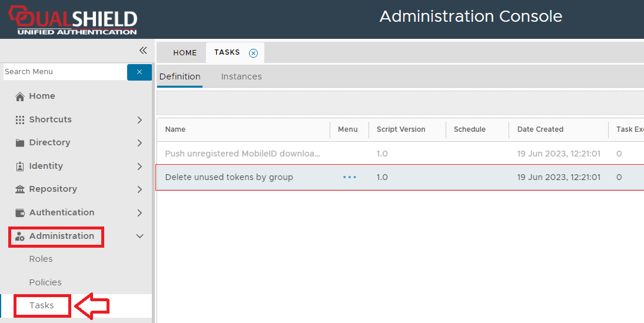Click the Repository bank icon
Image resolution: width=644 pixels, height=323 pixels.
click(x=20, y=189)
